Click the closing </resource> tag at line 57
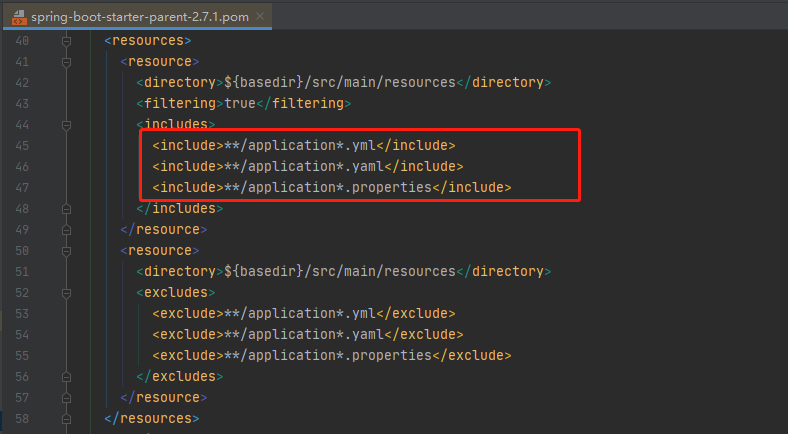 164,398
